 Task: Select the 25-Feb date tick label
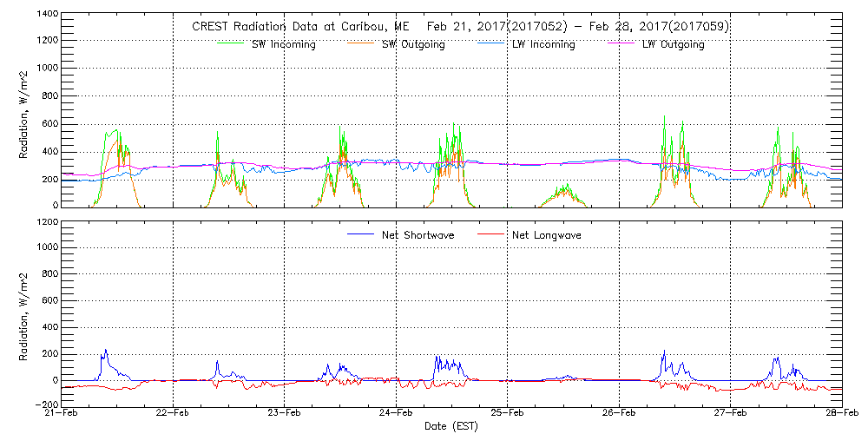point(507,415)
